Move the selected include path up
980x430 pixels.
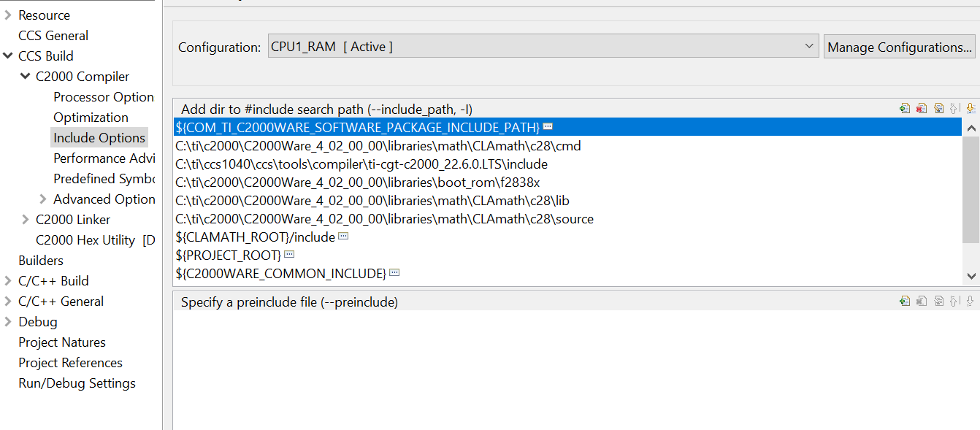(954, 108)
